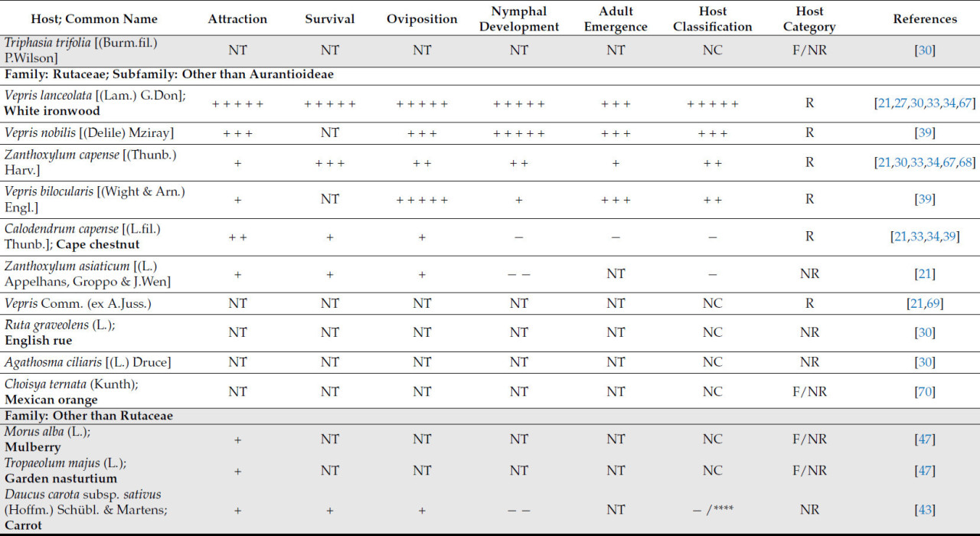Click the "Family: Other than Rutaceae" section heading
This screenshot has height=536, width=980.
coord(89,417)
